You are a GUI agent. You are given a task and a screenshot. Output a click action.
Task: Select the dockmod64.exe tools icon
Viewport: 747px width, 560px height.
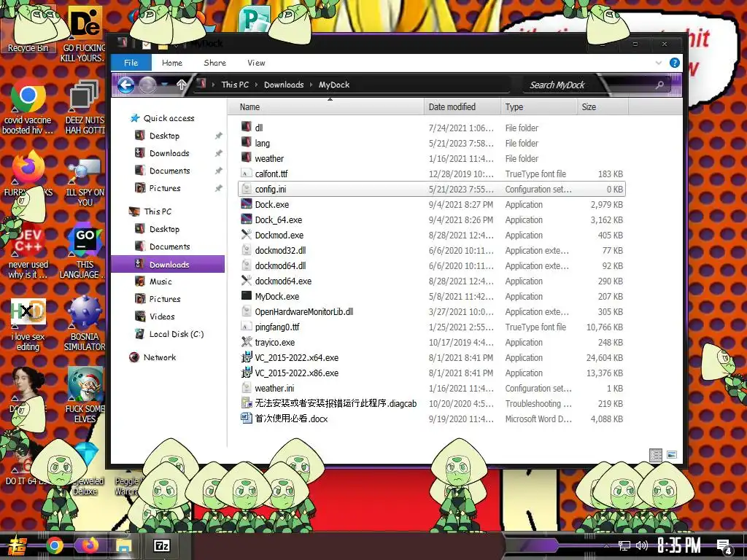click(x=247, y=281)
